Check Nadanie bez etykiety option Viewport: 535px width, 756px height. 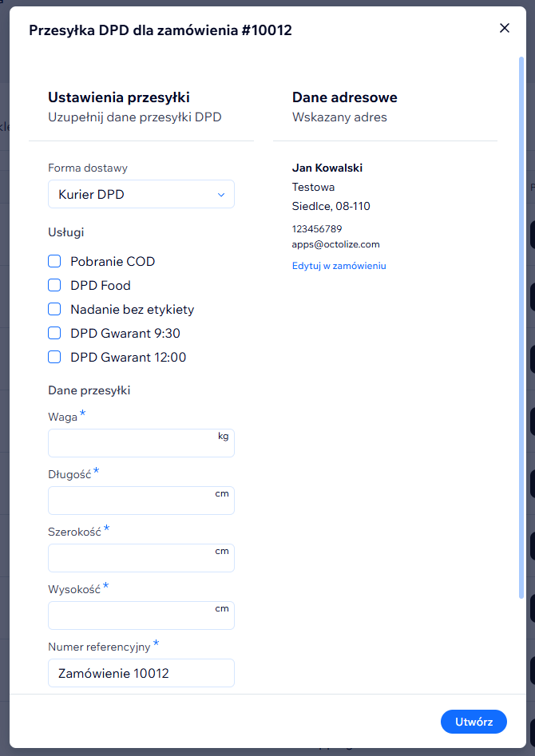tap(54, 309)
